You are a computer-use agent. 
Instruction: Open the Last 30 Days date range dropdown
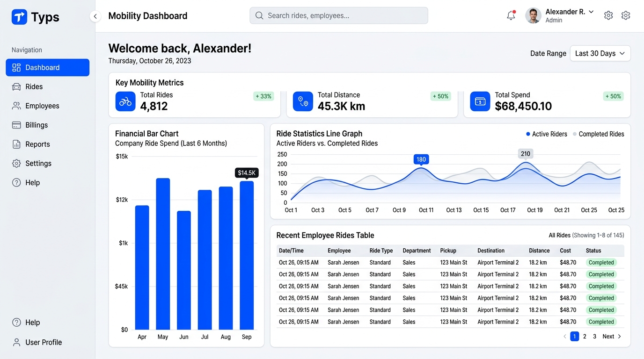click(600, 53)
